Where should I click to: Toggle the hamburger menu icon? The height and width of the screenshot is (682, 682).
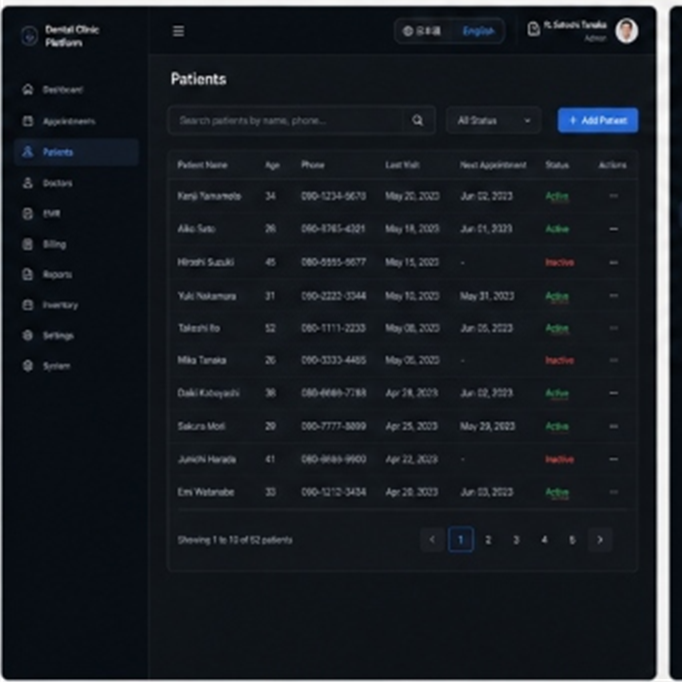(178, 31)
